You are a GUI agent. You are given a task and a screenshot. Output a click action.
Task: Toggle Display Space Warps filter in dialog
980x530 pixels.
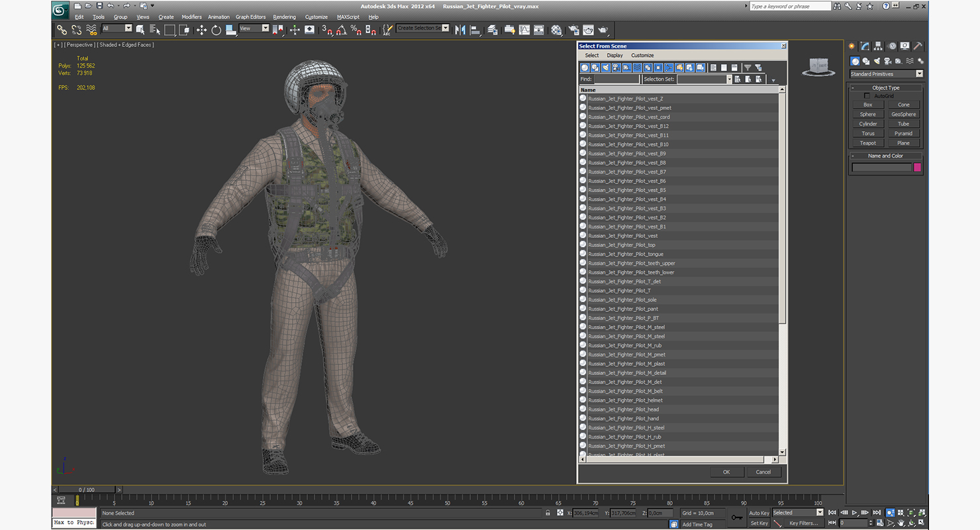coord(637,68)
